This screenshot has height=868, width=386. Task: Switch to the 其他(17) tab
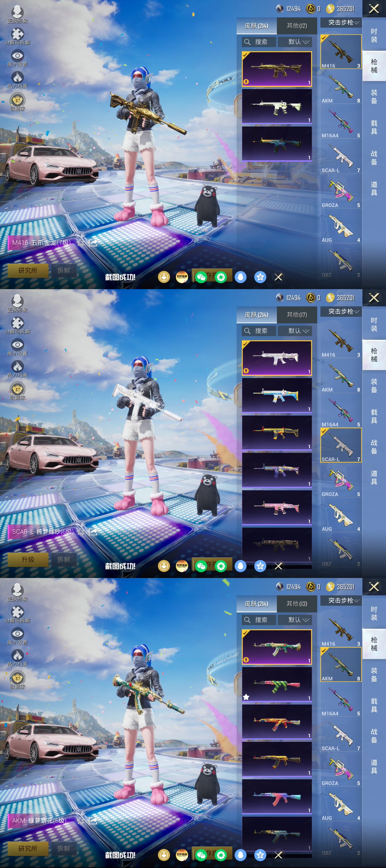point(297,315)
